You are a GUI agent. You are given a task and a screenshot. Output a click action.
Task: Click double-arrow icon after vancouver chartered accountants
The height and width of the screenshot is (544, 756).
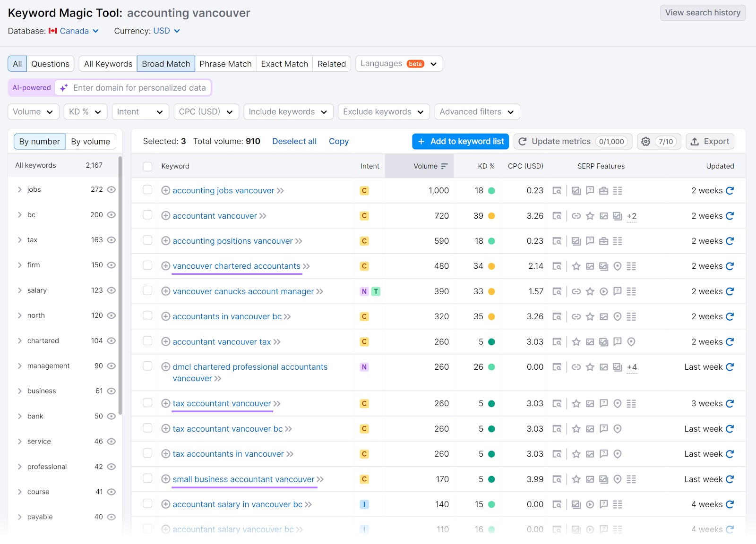coord(306,266)
